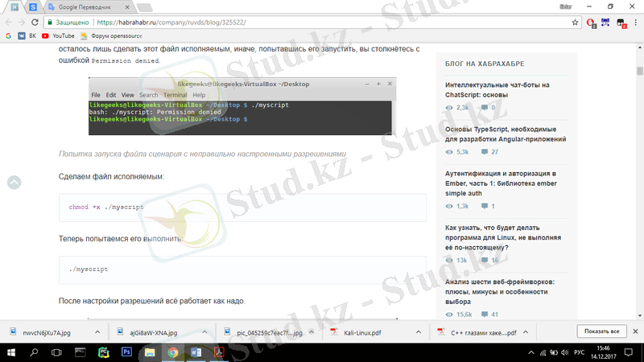Open the volume control in system tray
The height and width of the screenshot is (362, 644).
coord(565,352)
